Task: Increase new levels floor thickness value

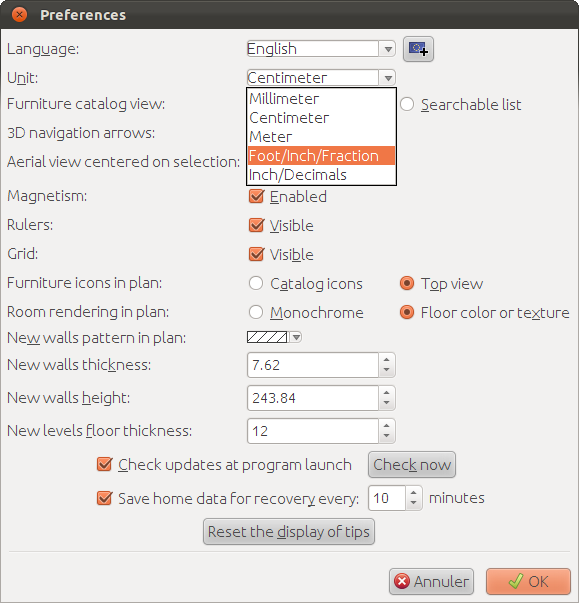Action: click(387, 425)
